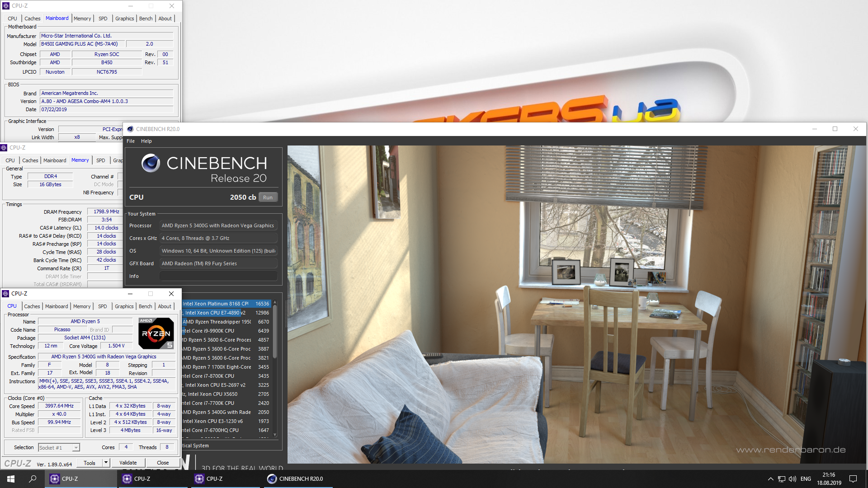Open network icon in system tray
The image size is (868, 488).
pos(782,479)
